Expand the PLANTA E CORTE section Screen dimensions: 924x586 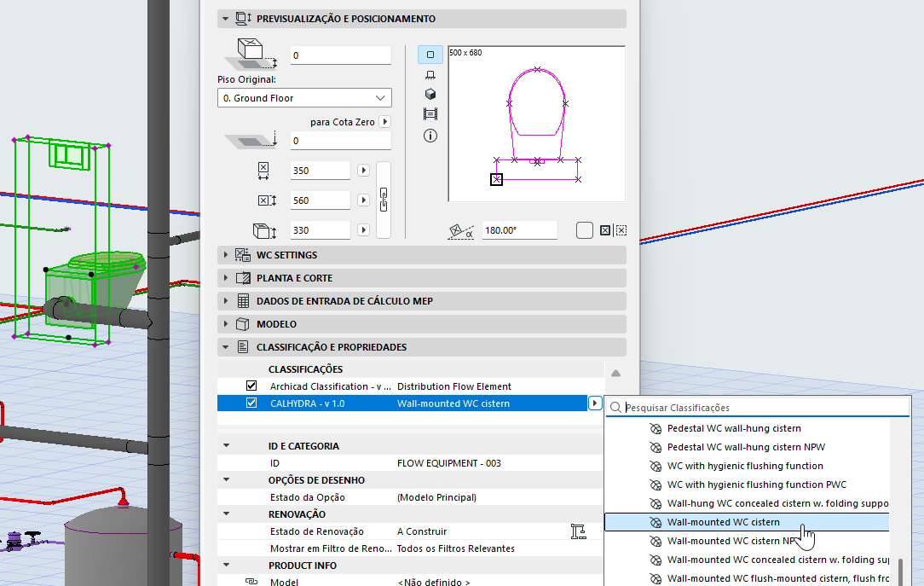click(225, 278)
